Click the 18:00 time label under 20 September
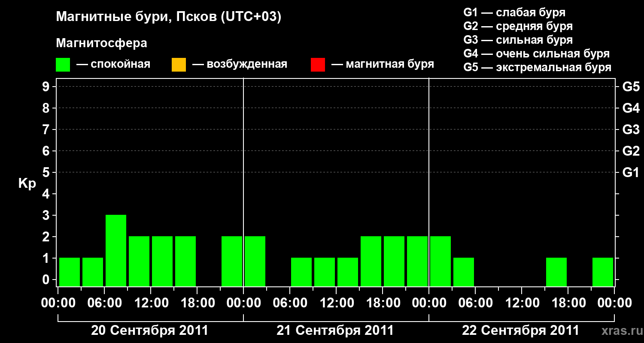Screen dimensions: 644x343 197,303
